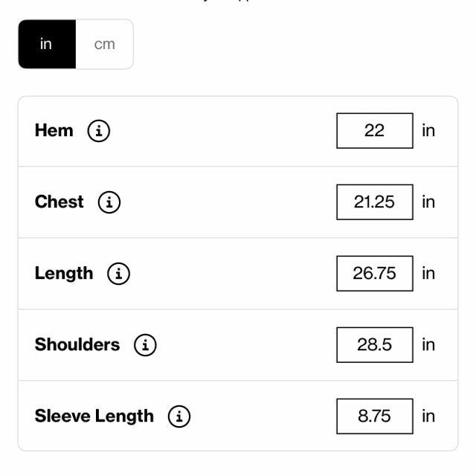Click the Hem value field showing 22
The width and height of the screenshot is (476, 476).
coord(374,131)
